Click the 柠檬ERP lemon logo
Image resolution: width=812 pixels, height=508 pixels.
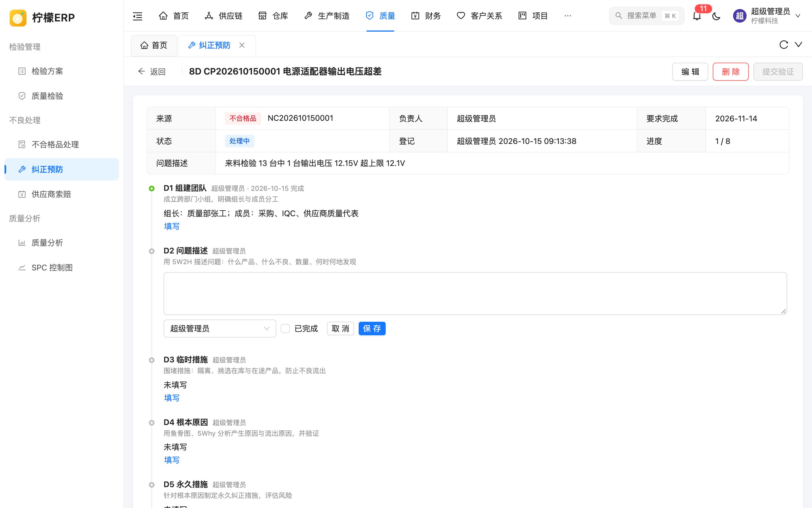coord(18,17)
